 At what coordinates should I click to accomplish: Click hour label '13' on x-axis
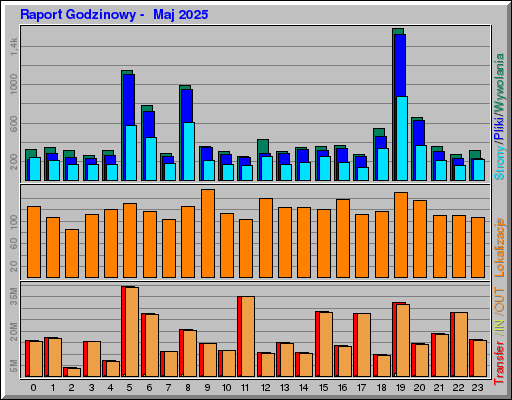point(284,388)
